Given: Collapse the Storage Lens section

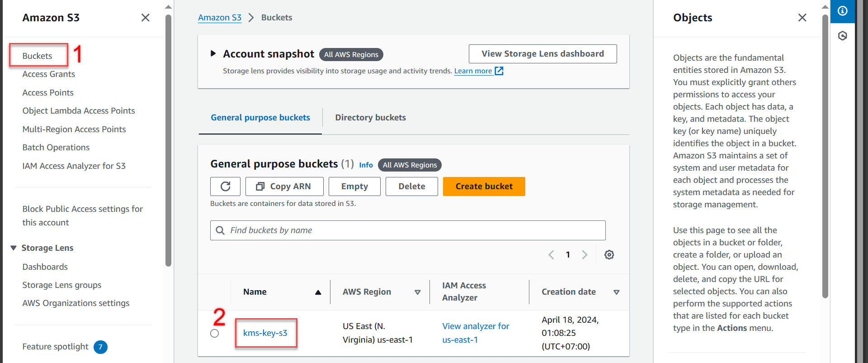Looking at the screenshot, I should click(x=14, y=248).
